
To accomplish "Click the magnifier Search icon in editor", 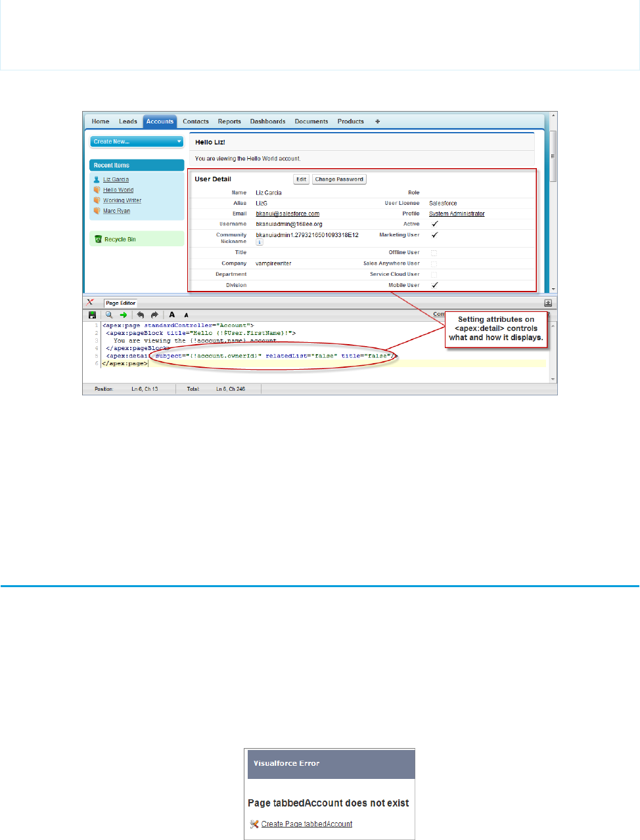I will [109, 315].
